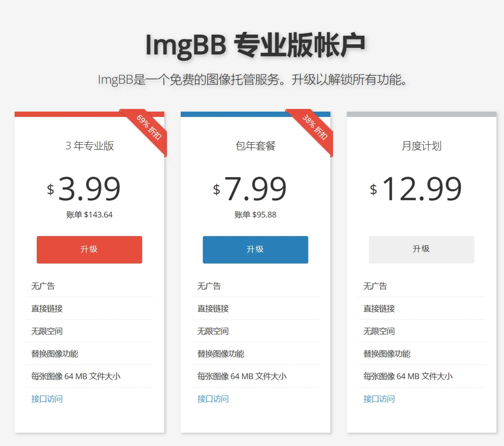This screenshot has height=446, width=504.
Task: Select the 包年套餐 plan title
Action: (256, 146)
